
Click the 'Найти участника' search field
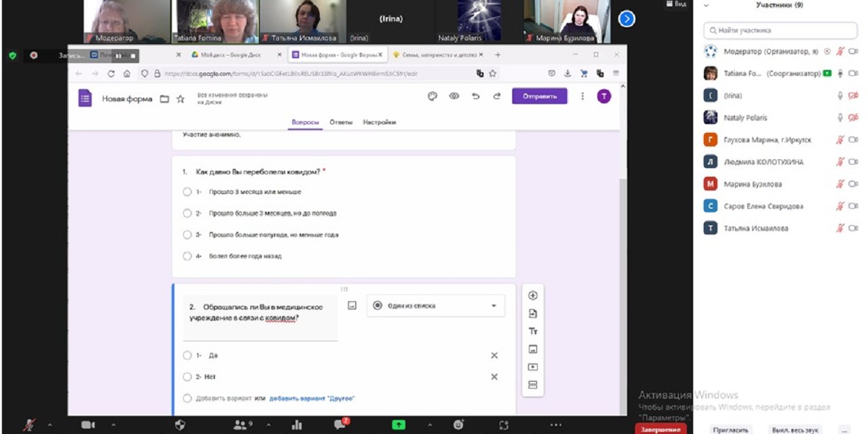point(780,31)
